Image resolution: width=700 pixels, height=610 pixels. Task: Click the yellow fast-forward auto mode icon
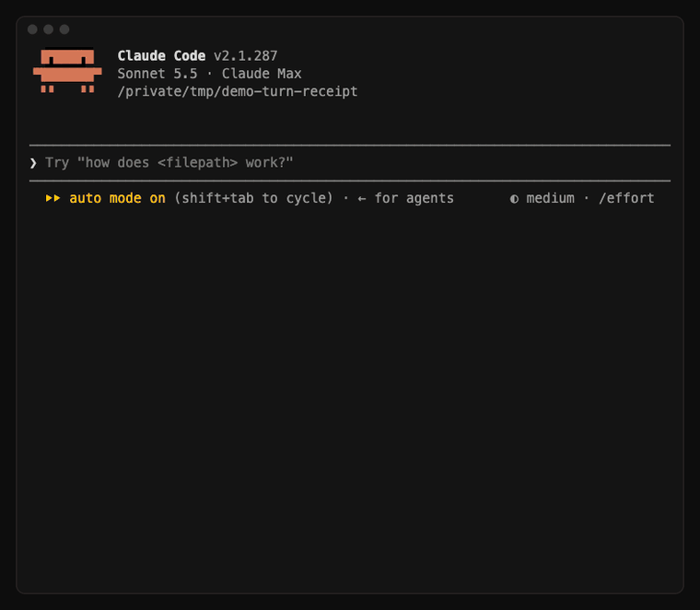tap(52, 198)
